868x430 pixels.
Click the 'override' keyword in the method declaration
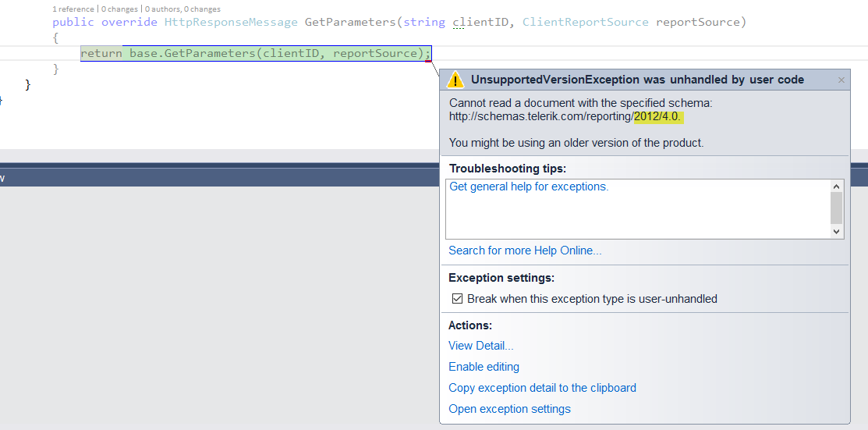tap(129, 22)
